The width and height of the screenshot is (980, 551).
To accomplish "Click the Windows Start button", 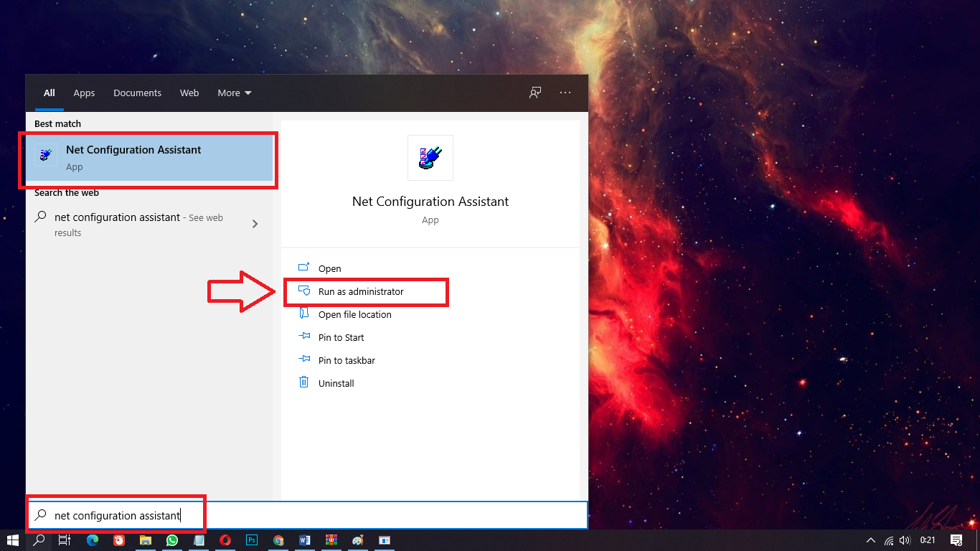I will coord(12,540).
